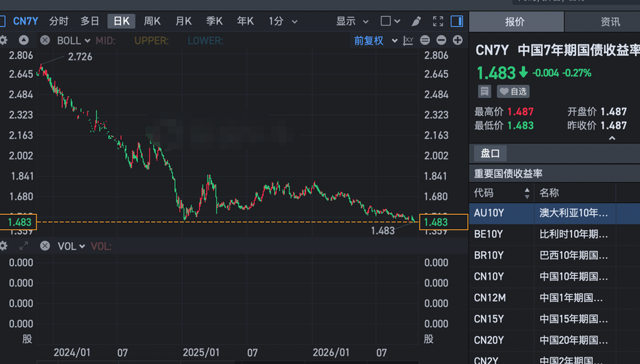The image size is (640, 364).
Task: Select the CN12M row
Action: 555,298
